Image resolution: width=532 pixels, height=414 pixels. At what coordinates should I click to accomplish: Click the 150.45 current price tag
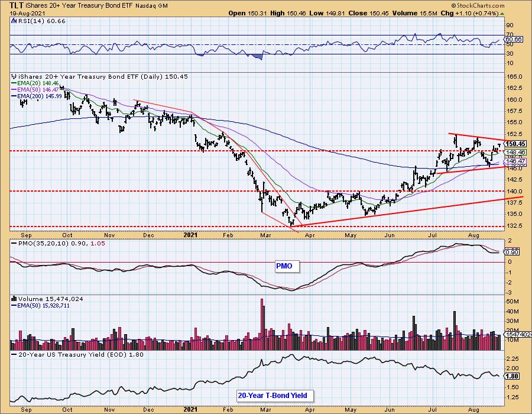click(x=515, y=144)
